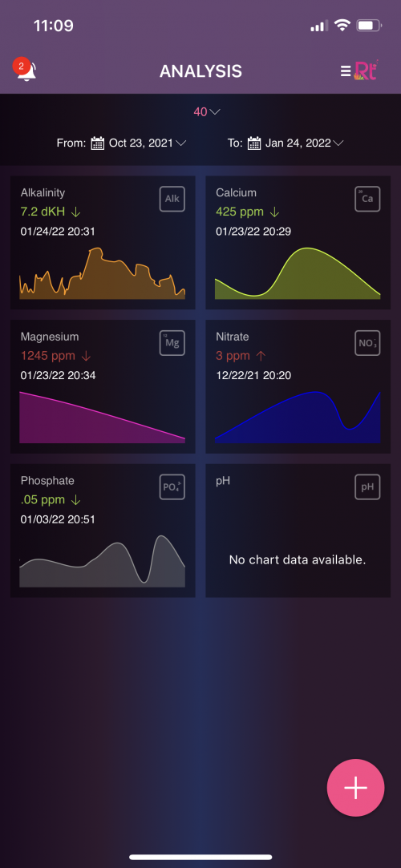Open the From date Oct 23, 2021 dropdown
The image size is (401, 868).
coord(148,143)
